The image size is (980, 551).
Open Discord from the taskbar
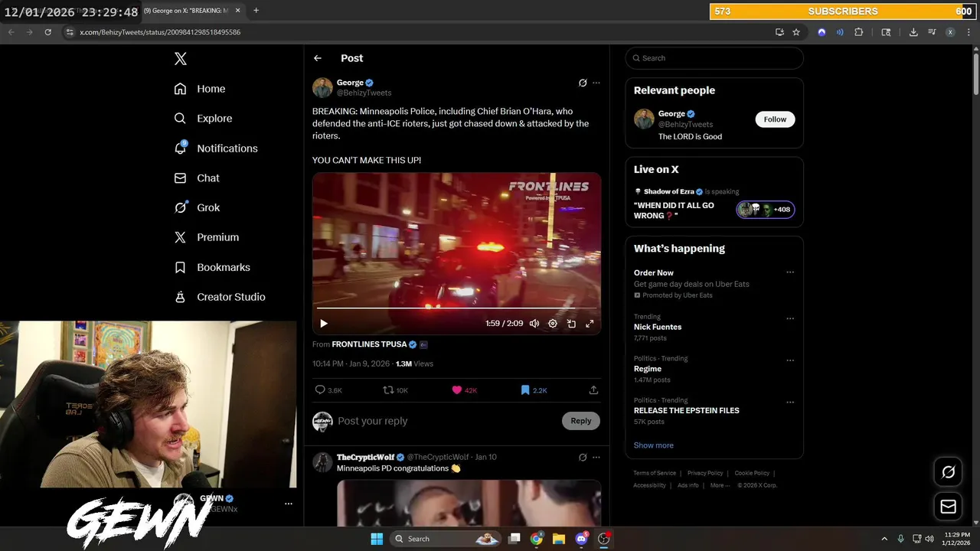coord(581,539)
